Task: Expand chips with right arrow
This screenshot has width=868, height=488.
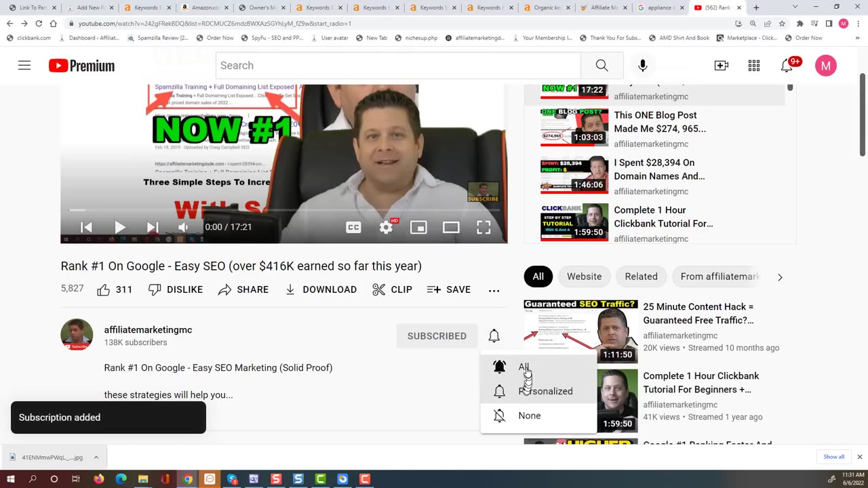Action: tap(780, 277)
